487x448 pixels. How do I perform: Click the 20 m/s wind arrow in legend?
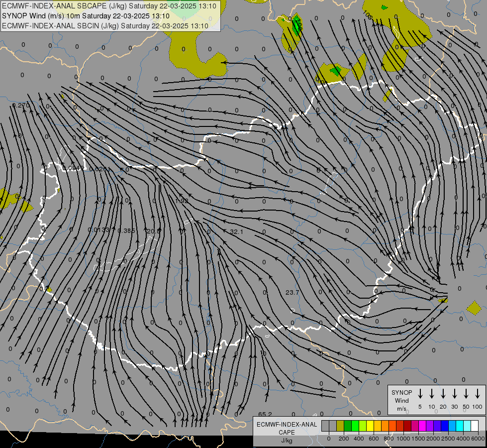coord(443,394)
